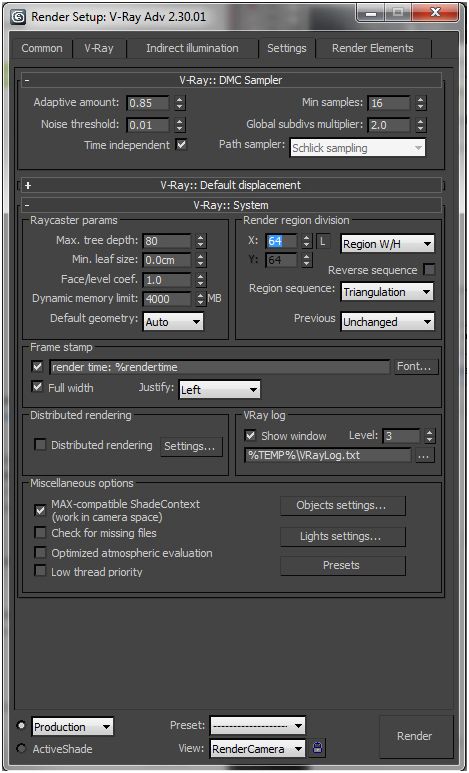Click the Presets button

point(343,565)
